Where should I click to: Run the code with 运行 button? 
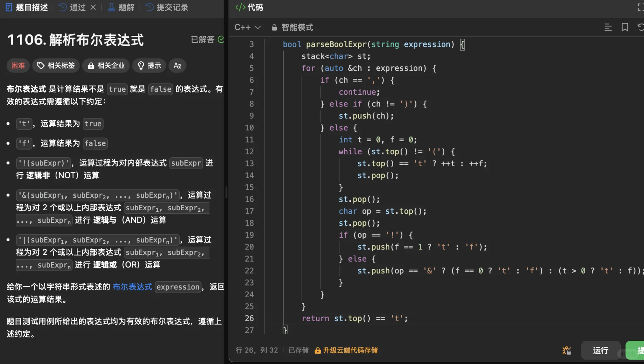pyautogui.click(x=601, y=351)
